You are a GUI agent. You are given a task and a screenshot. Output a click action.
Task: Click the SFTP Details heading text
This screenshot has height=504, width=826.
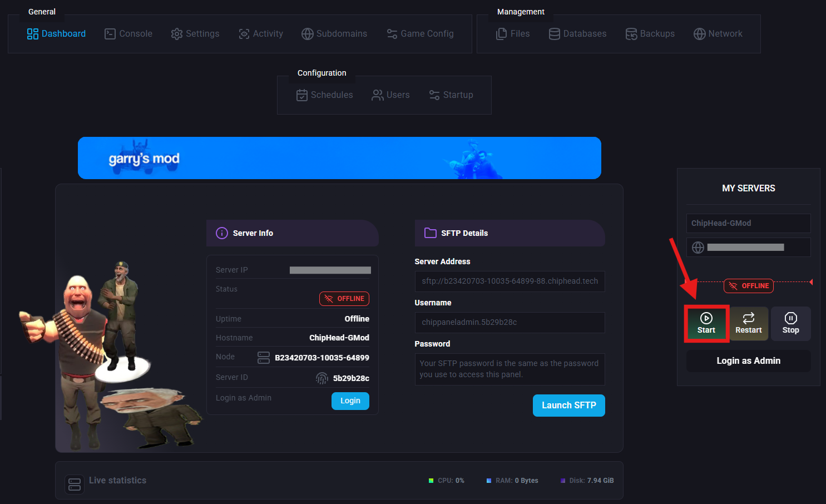click(x=464, y=233)
